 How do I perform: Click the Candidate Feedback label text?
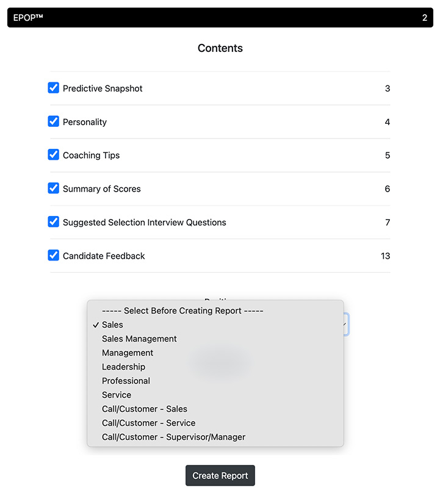104,256
